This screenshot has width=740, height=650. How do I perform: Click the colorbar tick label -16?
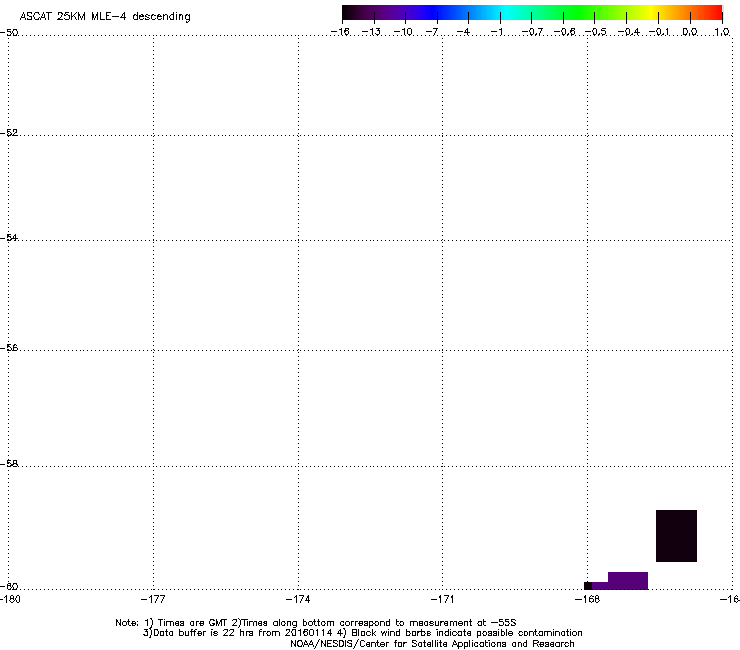point(340,32)
